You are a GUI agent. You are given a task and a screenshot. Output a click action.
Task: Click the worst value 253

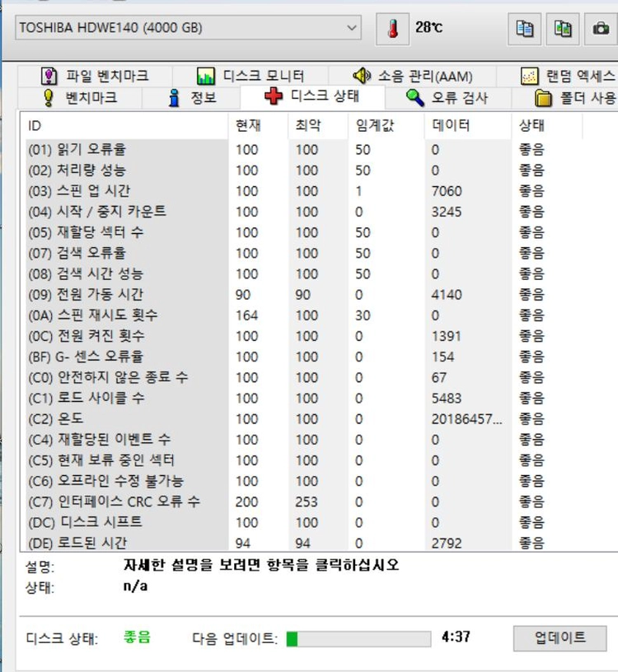(307, 502)
